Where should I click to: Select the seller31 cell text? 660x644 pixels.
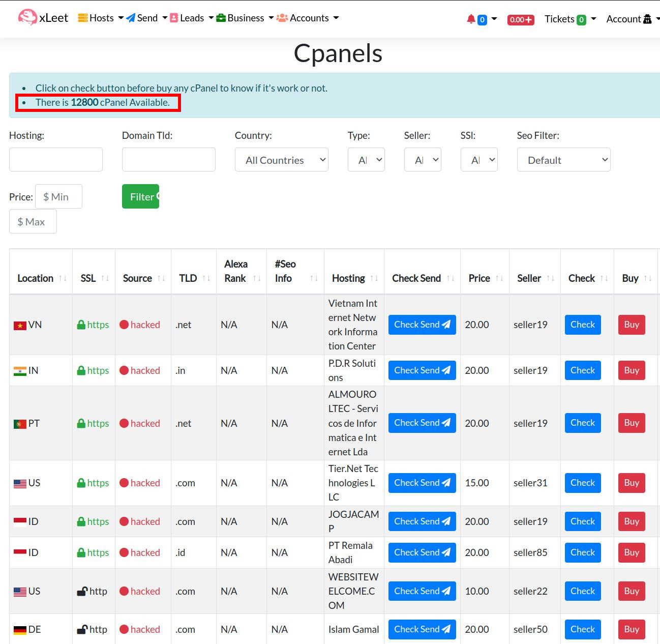pyautogui.click(x=530, y=483)
